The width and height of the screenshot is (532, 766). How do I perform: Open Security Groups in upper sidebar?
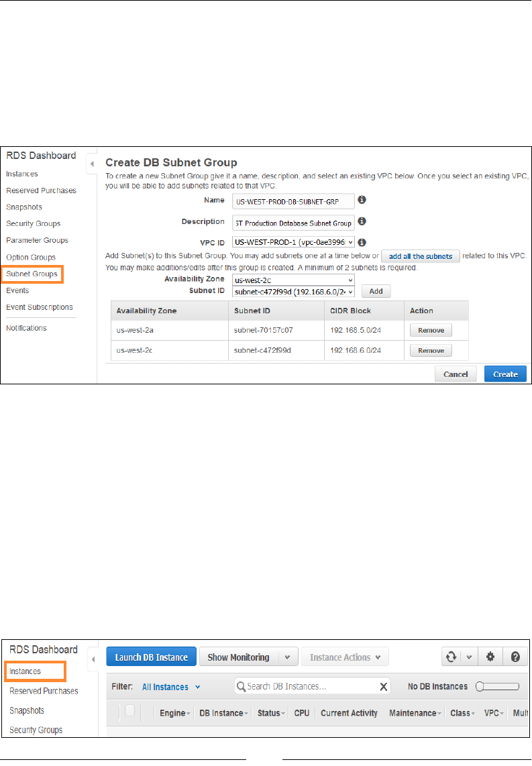[34, 224]
